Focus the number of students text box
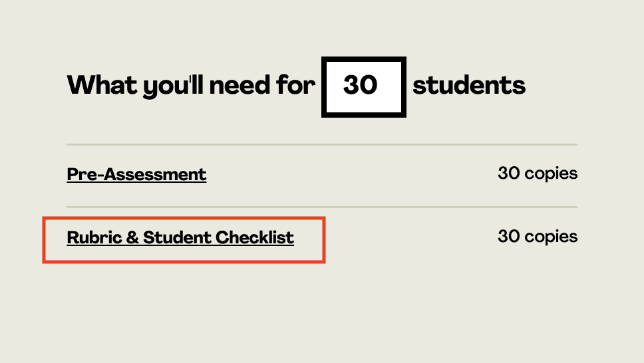This screenshot has width=644, height=363. click(364, 87)
